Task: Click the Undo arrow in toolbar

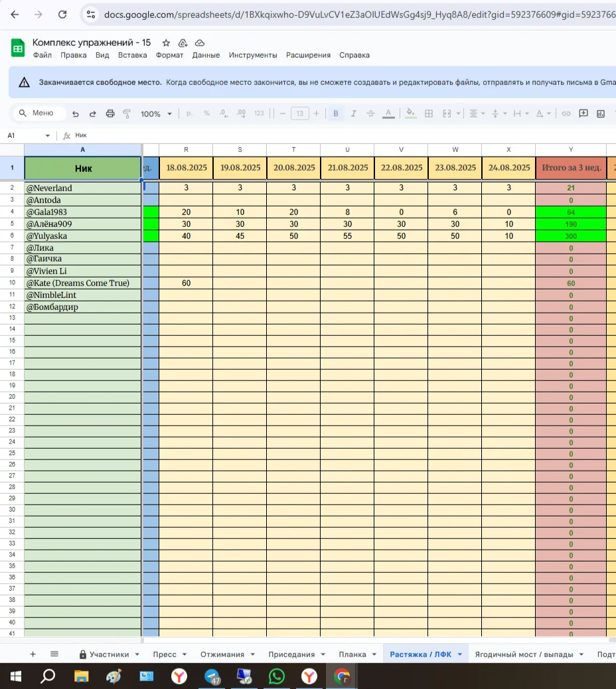Action: coord(76,114)
